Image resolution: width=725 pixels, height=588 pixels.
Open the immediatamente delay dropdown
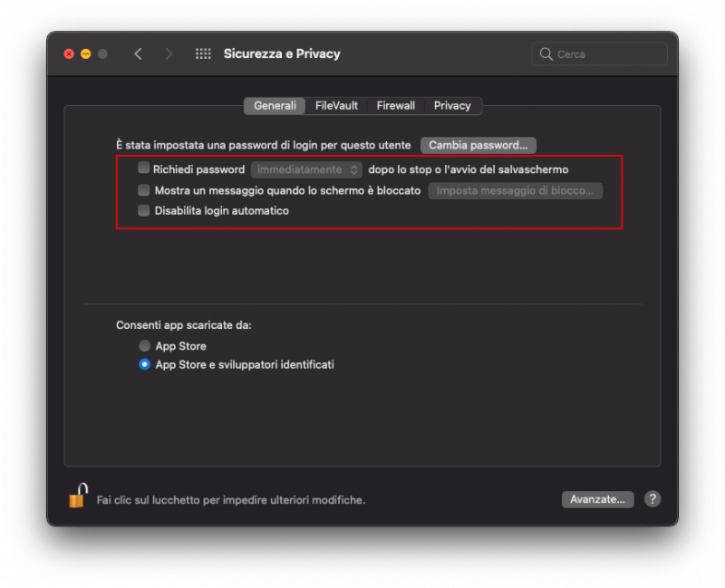point(306,169)
